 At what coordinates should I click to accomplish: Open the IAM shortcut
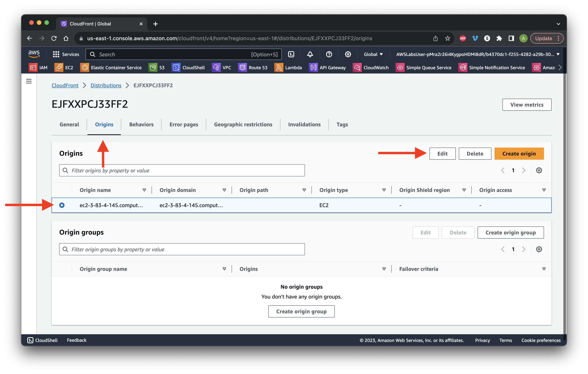click(38, 68)
